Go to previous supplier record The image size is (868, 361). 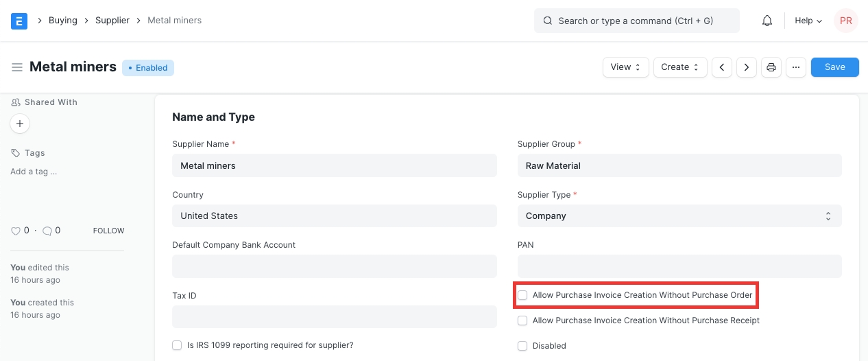[x=722, y=67]
